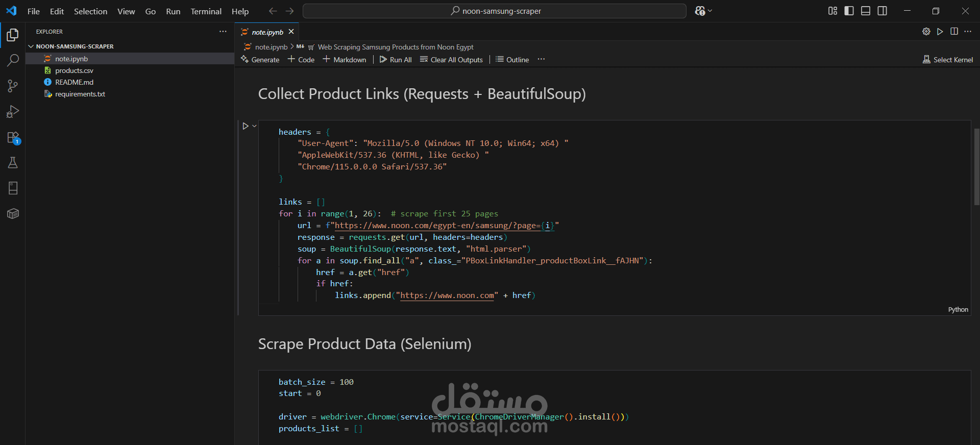Click the Run triangle in editor title bar

940,32
